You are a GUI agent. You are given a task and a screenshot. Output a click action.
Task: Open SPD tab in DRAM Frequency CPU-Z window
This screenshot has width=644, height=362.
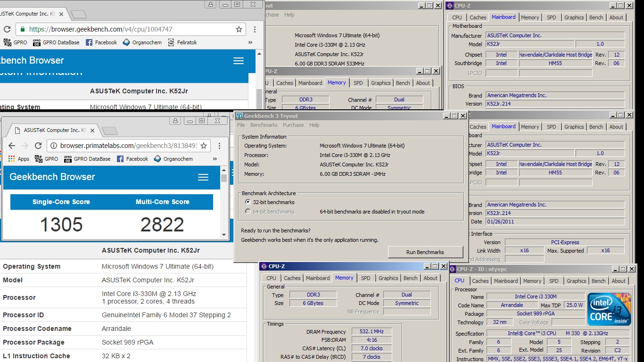pos(366,278)
